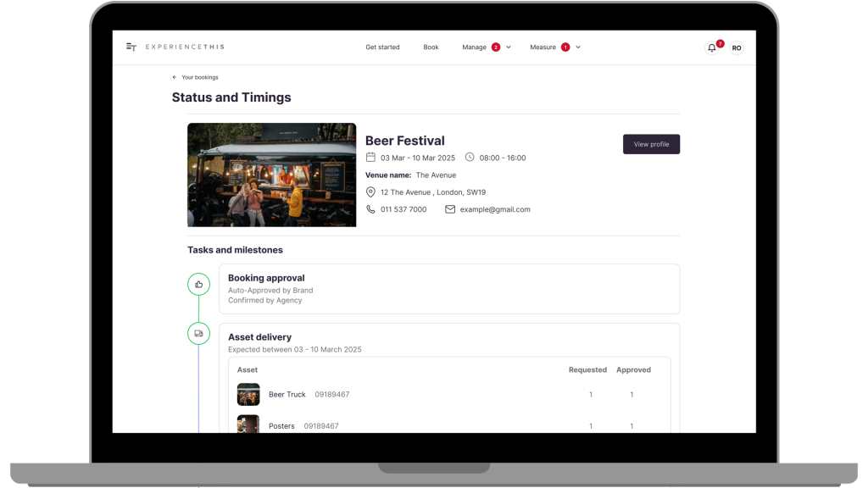Open the hamburger menu icon beside the logo
The height and width of the screenshot is (488, 868).
click(x=131, y=47)
